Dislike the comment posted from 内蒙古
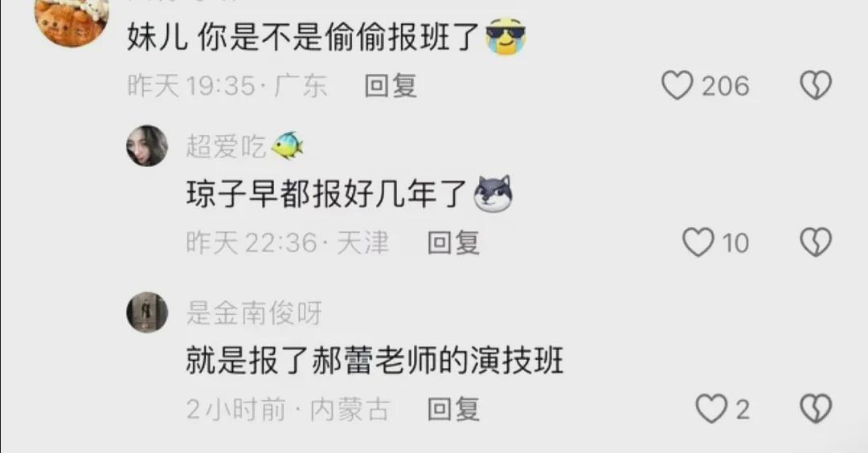 [x=816, y=410]
